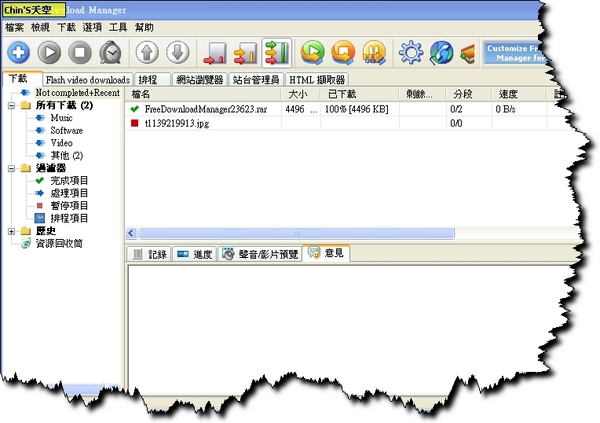
Task: Set light traffic usage mode
Action: click(215, 53)
